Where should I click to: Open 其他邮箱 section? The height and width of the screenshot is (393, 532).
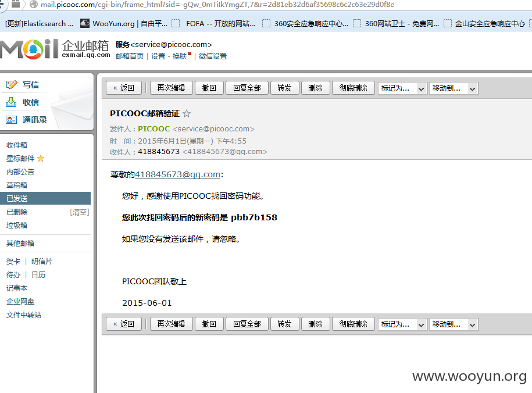(x=20, y=244)
